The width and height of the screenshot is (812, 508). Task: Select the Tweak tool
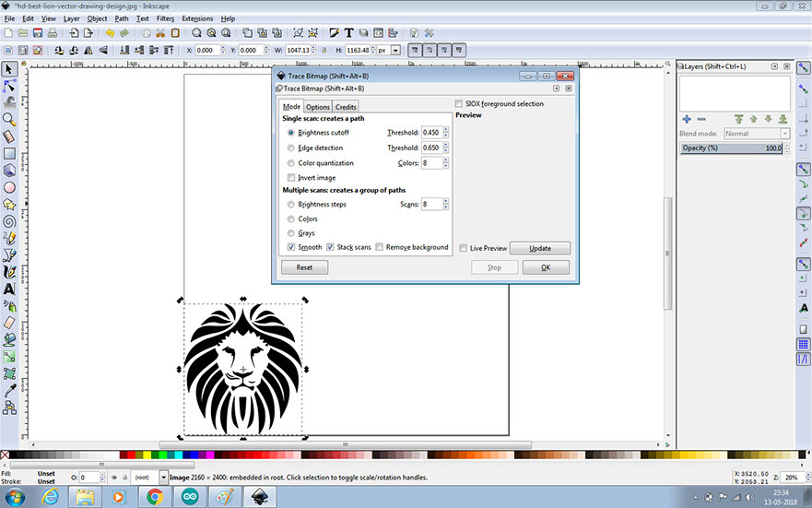(9, 102)
